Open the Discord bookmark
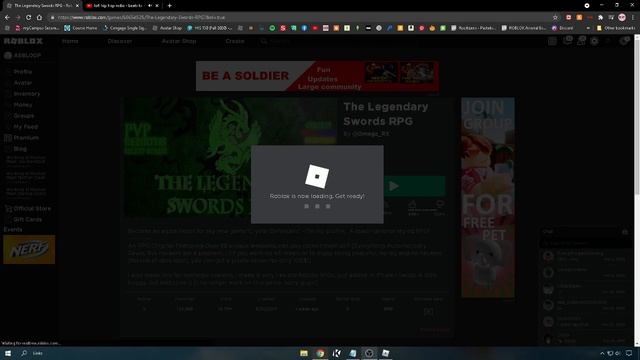The width and height of the screenshot is (640, 360). point(562,28)
